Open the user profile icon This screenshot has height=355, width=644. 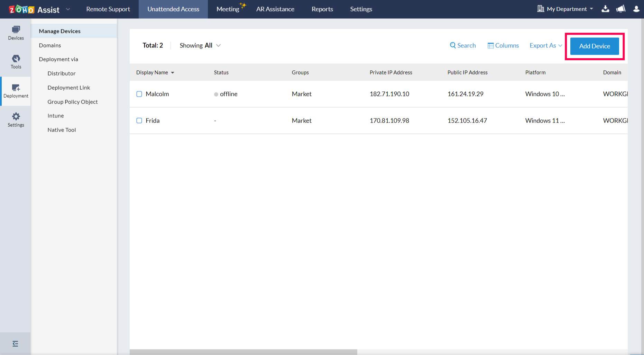coord(636,9)
